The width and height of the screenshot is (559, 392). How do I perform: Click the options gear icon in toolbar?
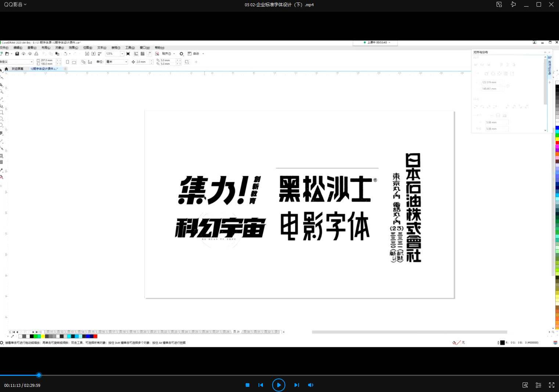click(181, 54)
